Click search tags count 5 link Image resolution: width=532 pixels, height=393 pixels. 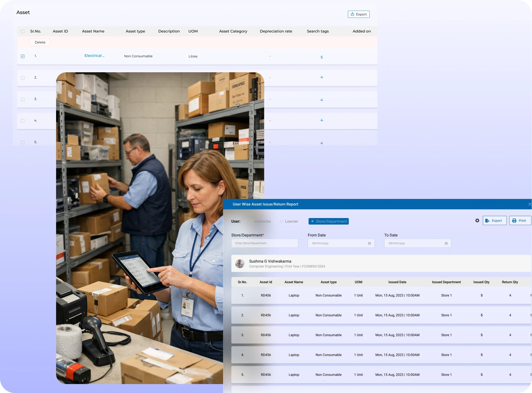click(x=321, y=57)
